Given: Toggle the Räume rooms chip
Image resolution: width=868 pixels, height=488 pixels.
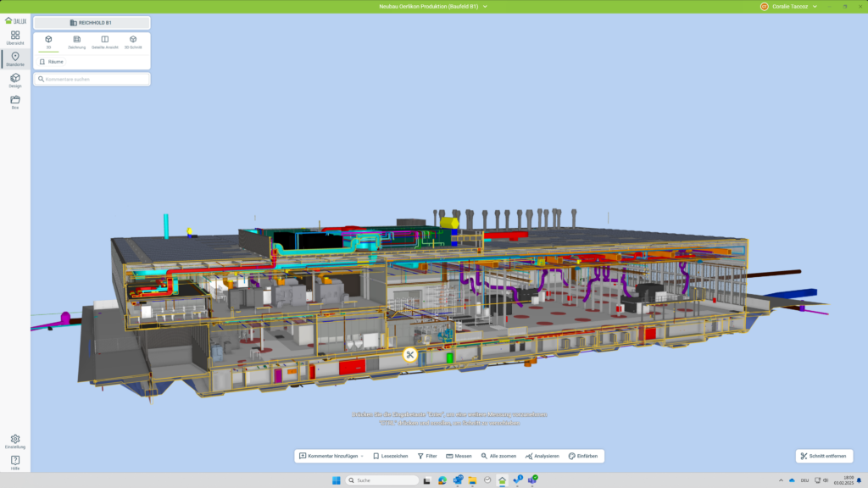Looking at the screenshot, I should click(52, 62).
